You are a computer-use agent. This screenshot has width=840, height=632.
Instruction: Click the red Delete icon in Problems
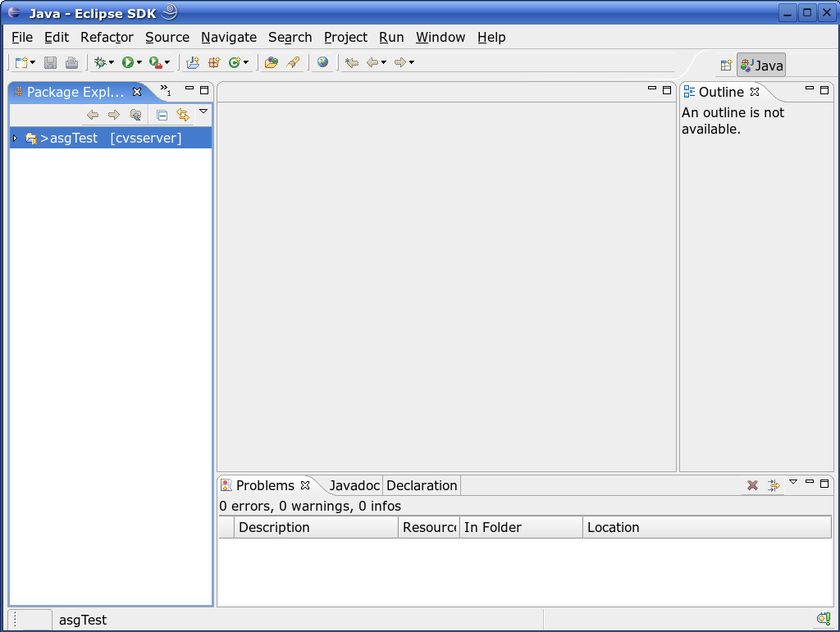coord(753,485)
